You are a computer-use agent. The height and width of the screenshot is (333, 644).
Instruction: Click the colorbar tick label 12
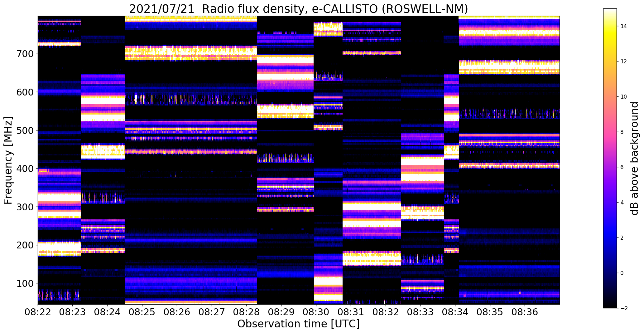tap(624, 61)
